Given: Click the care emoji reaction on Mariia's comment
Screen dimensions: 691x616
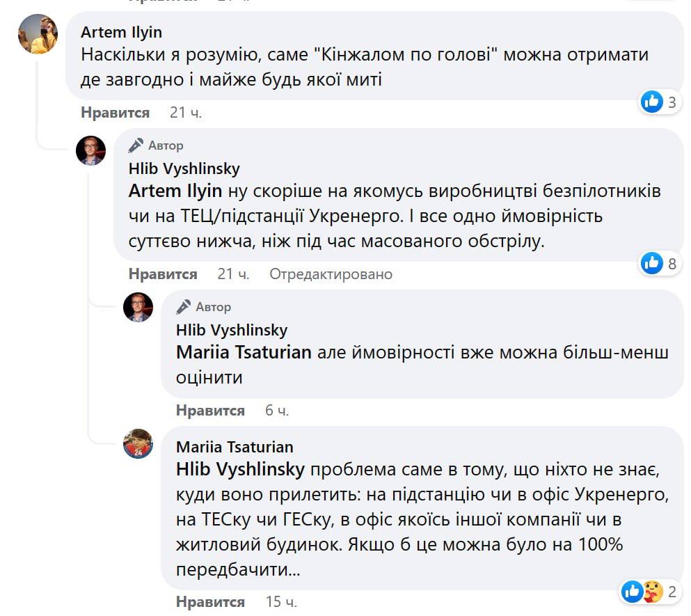Looking at the screenshot, I should click(652, 592).
